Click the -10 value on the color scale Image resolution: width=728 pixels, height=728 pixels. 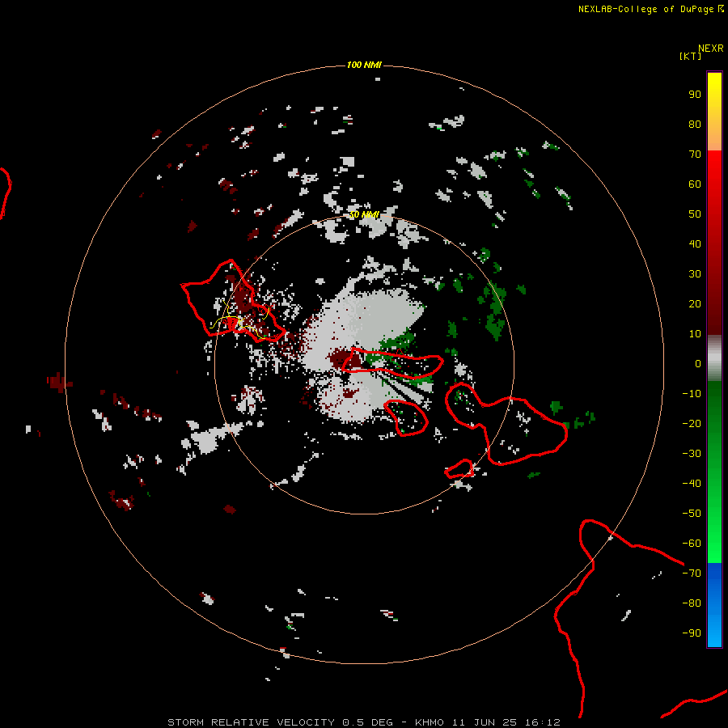[x=692, y=394]
